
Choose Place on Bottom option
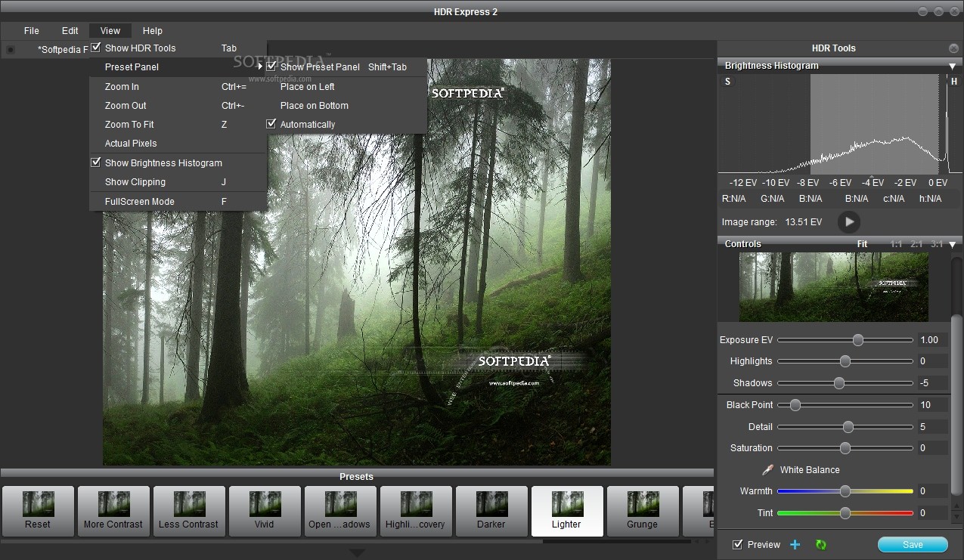346,106
